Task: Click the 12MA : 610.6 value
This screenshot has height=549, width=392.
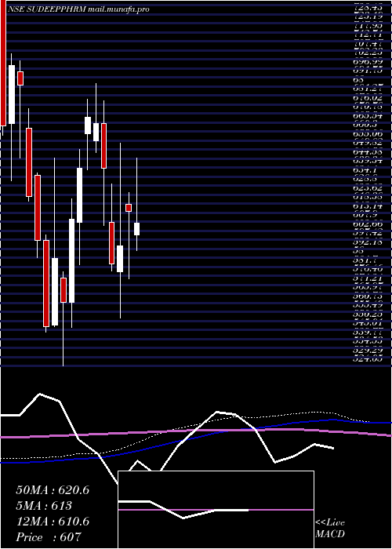Action: point(53,522)
